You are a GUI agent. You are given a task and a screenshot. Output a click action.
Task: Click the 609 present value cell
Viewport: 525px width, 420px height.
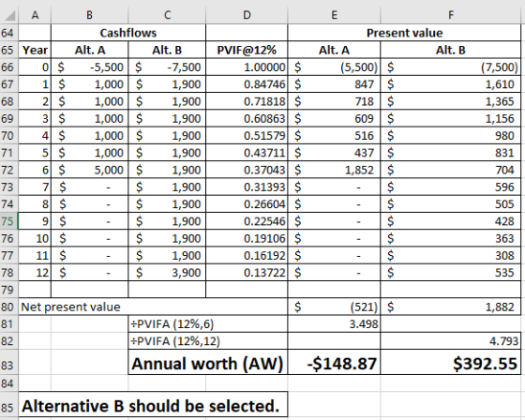pos(334,118)
